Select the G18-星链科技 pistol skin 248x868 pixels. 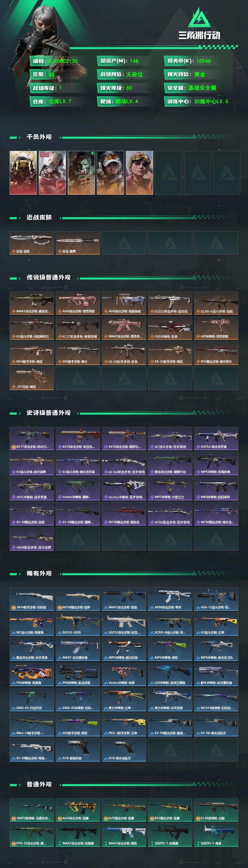tap(78, 750)
